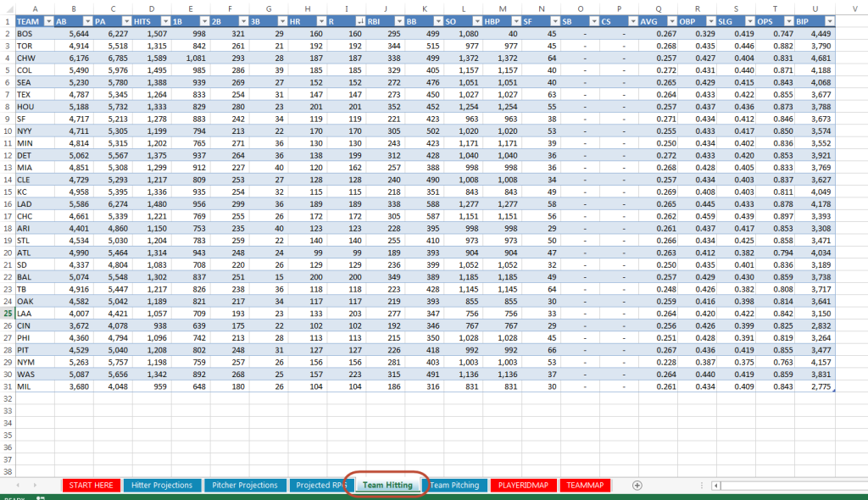Viewport: 868px width, 500px height.
Task: Expand the OPS column filter dropdown
Action: pos(786,20)
